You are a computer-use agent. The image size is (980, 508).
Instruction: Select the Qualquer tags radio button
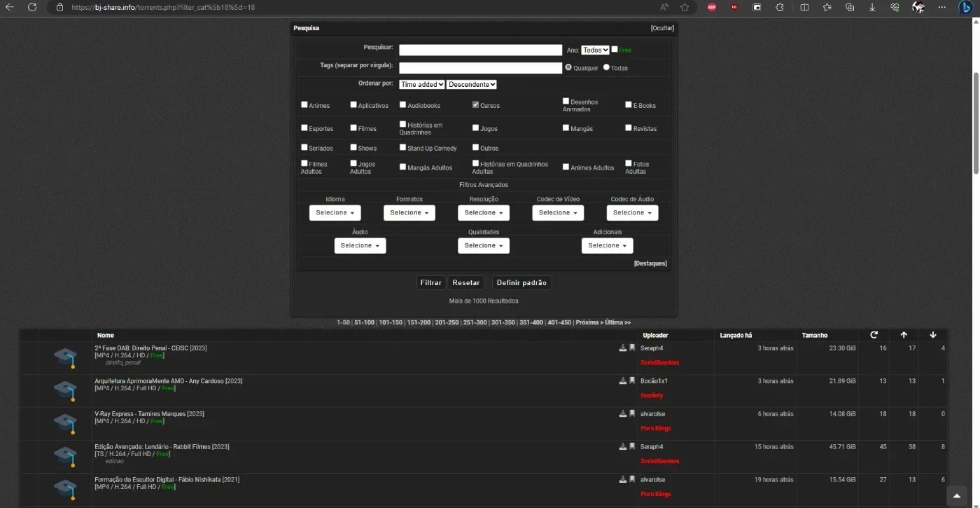(568, 67)
